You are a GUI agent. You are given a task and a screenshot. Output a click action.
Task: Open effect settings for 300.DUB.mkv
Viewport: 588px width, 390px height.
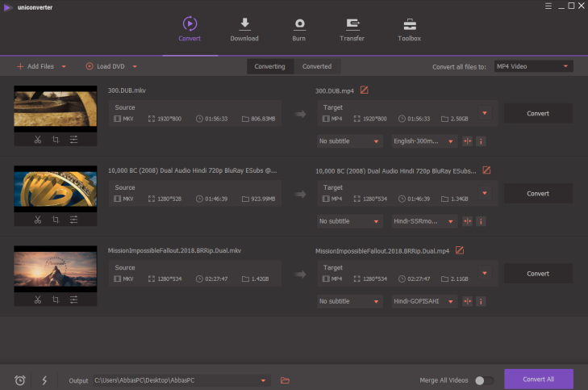click(74, 140)
